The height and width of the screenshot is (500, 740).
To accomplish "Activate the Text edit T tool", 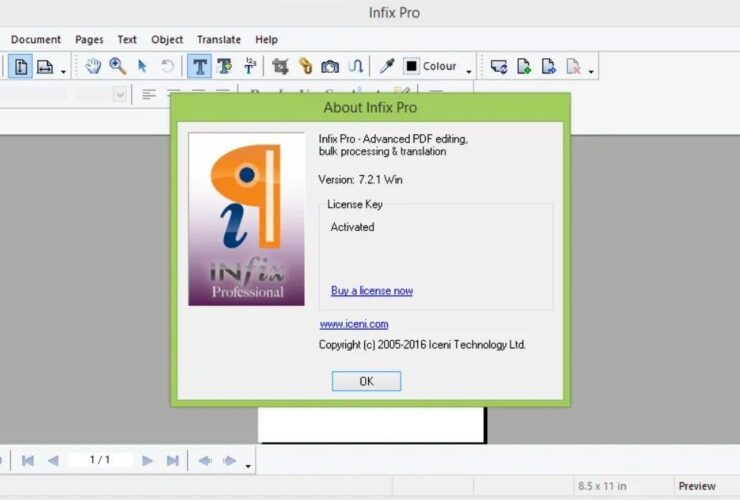I will coord(200,67).
